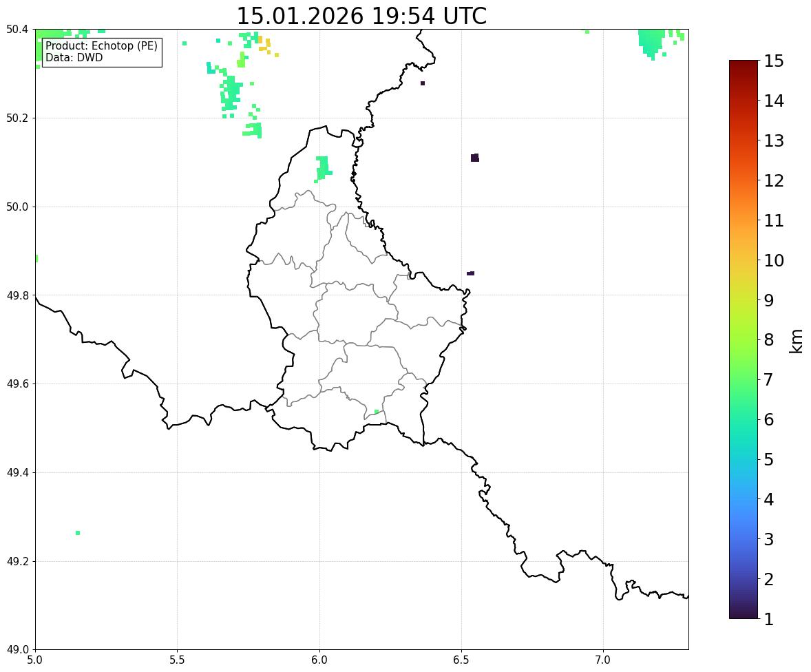
Task: Click latitude axis label "49.8"
Action: point(17,295)
